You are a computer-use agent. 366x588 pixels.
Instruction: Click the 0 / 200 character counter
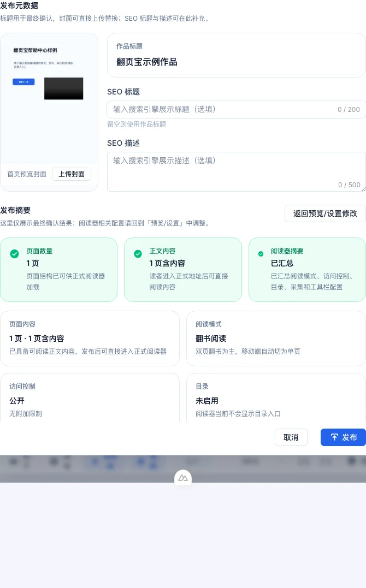[349, 110]
